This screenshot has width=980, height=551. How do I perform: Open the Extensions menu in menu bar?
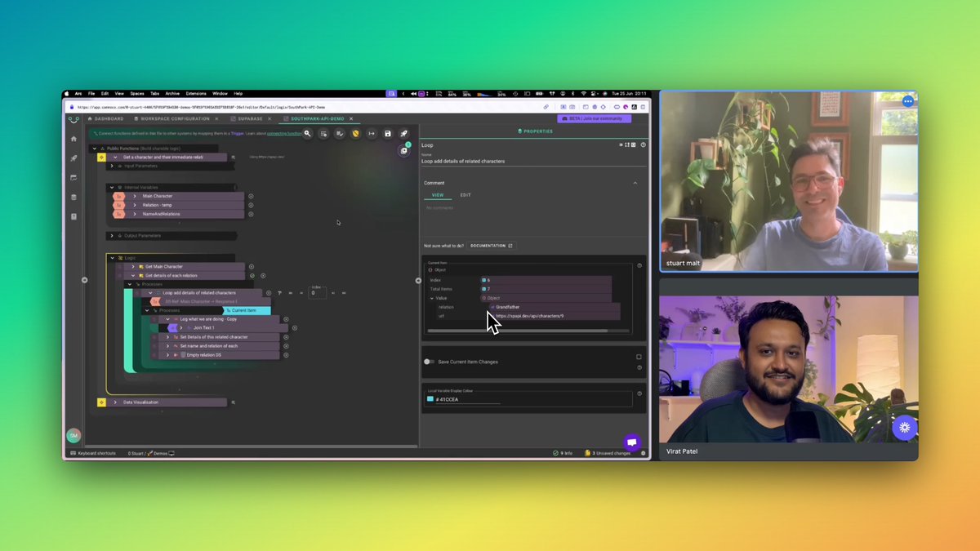click(x=196, y=94)
